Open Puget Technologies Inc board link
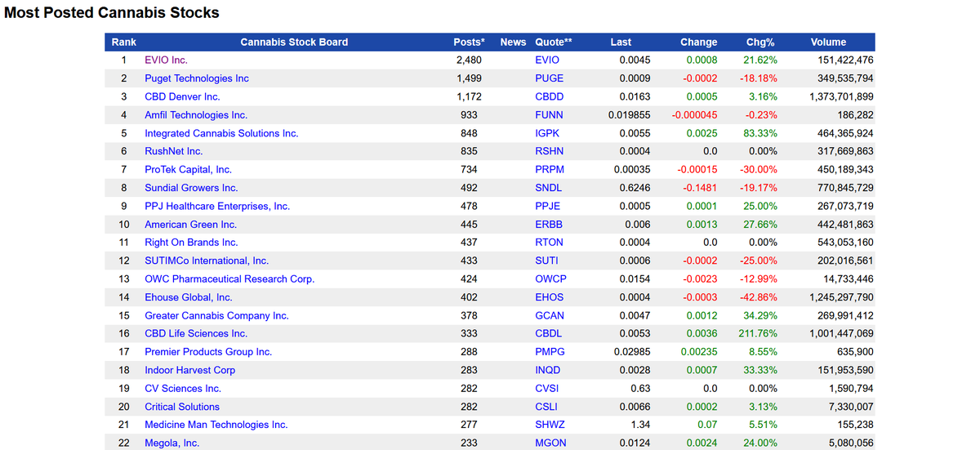 pos(197,78)
